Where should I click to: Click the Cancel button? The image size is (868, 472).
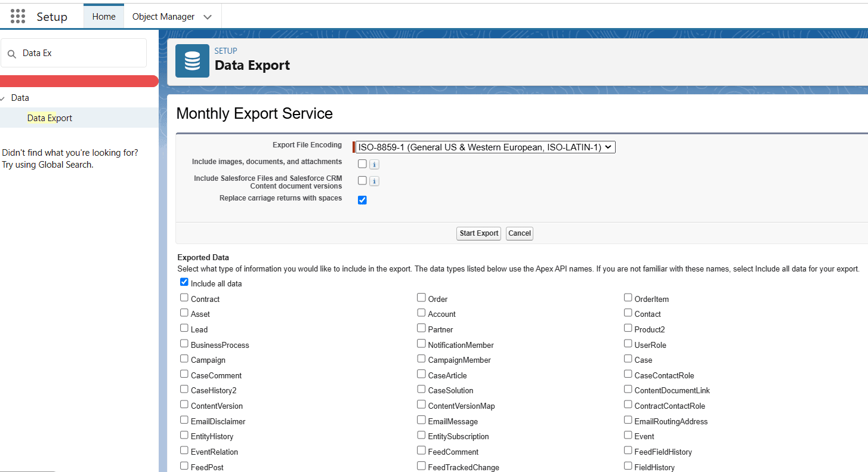coord(520,233)
